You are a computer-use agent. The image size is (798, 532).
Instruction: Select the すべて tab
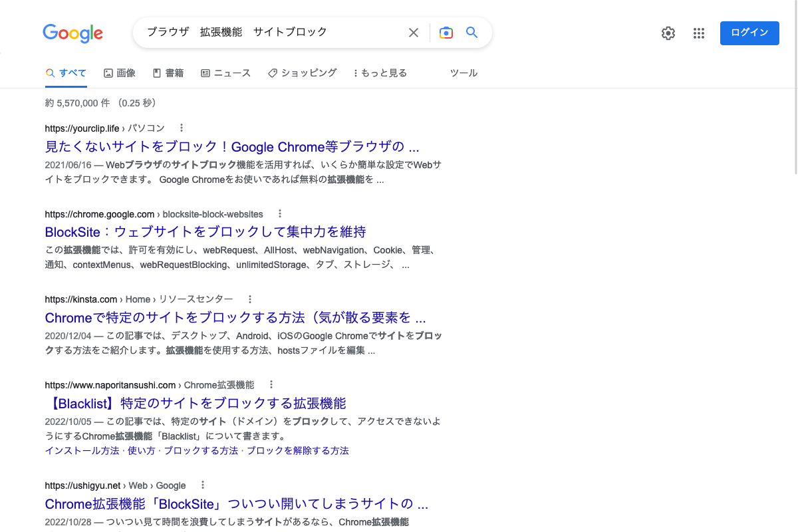[x=66, y=73]
